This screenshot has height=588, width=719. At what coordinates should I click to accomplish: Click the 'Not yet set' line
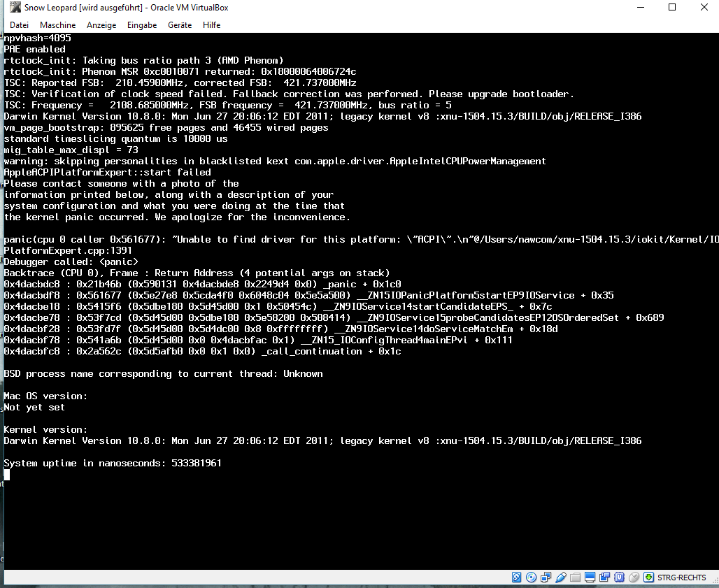(34, 407)
